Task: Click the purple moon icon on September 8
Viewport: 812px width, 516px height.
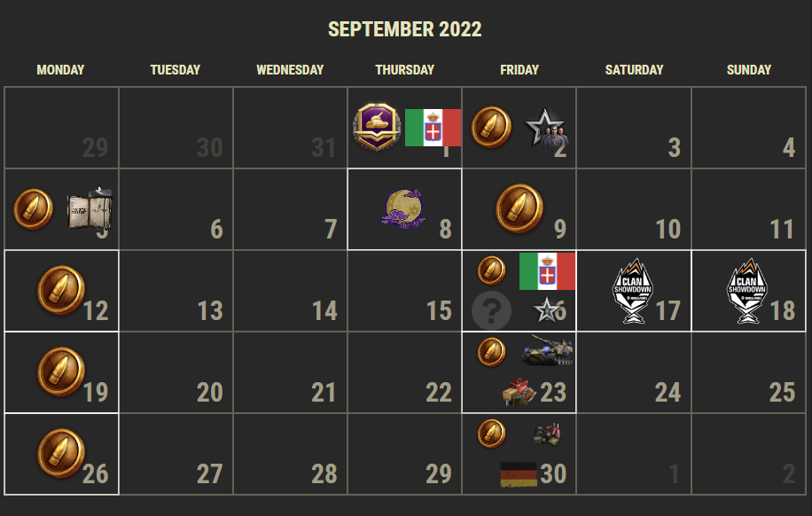Action: pyautogui.click(x=403, y=208)
